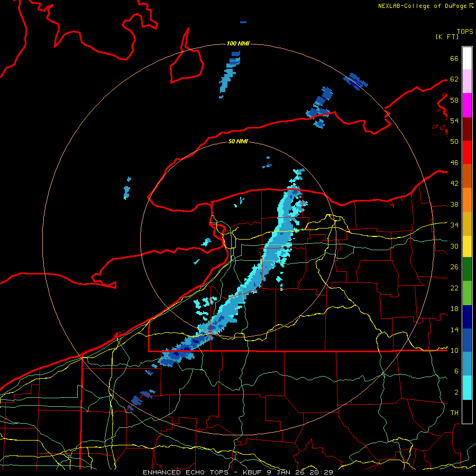Click the 42 legend value
This screenshot has width=476, height=476.
coord(454,183)
